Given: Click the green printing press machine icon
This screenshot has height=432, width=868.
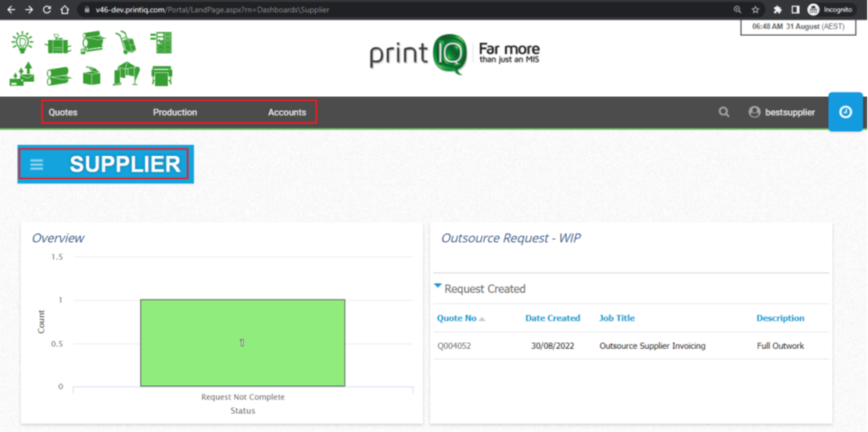Looking at the screenshot, I should [x=58, y=43].
